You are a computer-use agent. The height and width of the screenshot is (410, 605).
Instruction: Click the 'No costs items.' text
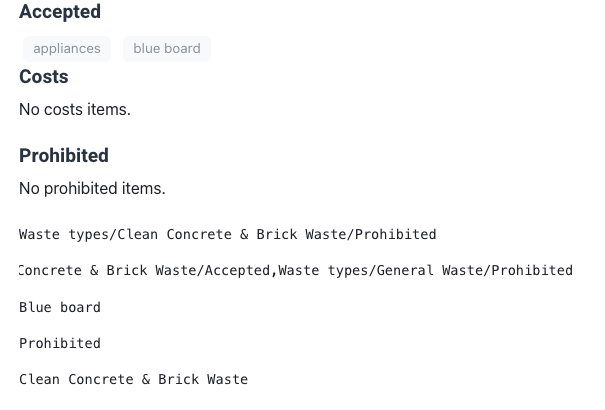[x=75, y=110]
